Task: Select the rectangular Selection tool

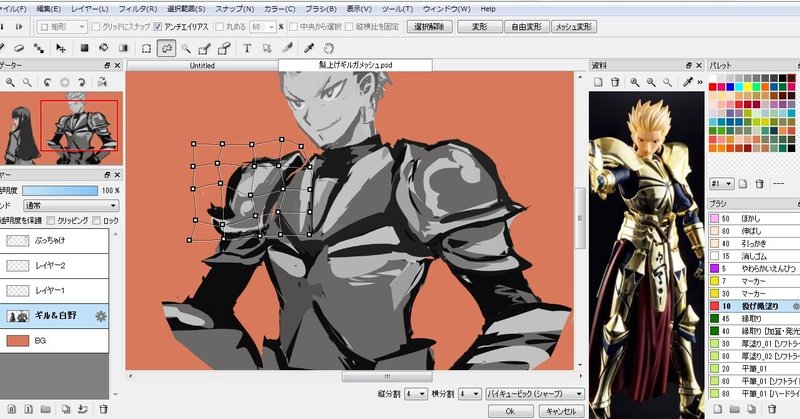Action: point(146,48)
